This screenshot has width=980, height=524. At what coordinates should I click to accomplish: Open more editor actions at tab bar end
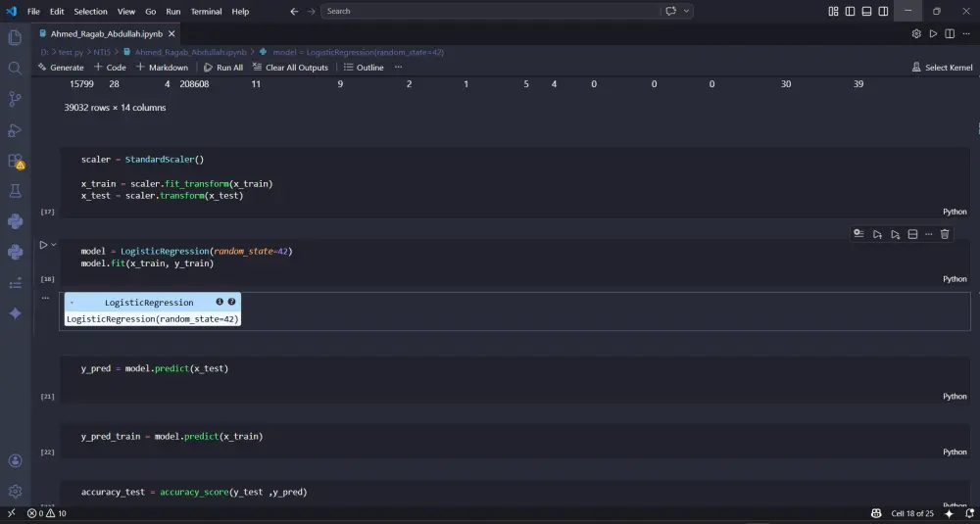965,33
